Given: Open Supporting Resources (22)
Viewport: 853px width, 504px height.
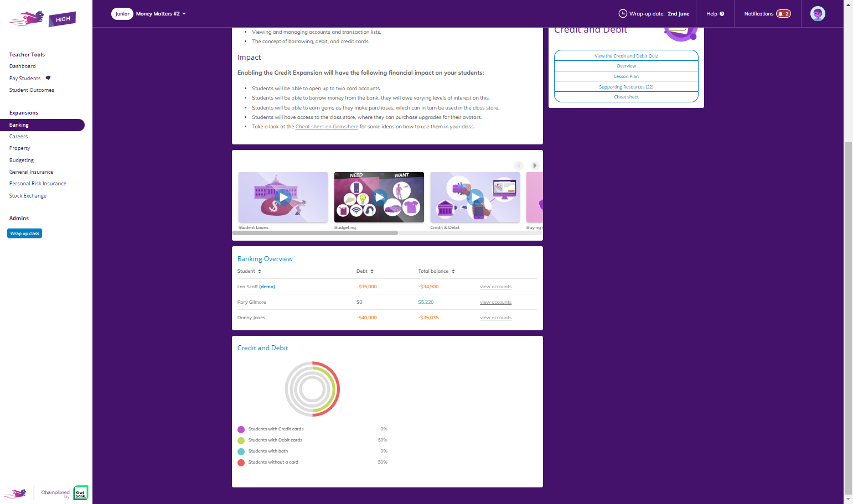Looking at the screenshot, I should coord(626,87).
